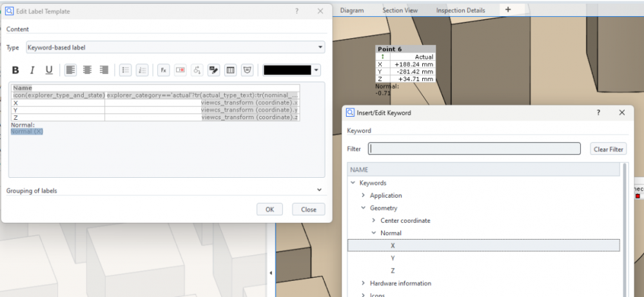The height and width of the screenshot is (297, 644).
Task: Click the keyword tree vertical scrollbar
Action: click(625, 230)
